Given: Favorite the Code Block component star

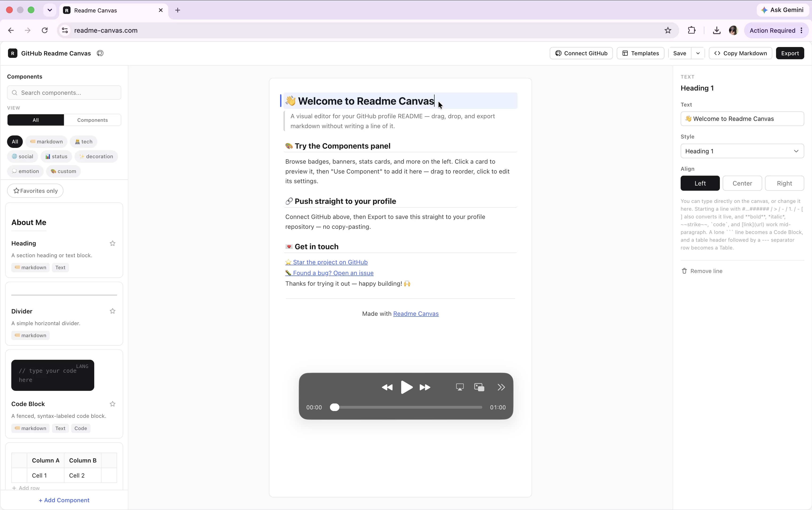Looking at the screenshot, I should click(113, 404).
